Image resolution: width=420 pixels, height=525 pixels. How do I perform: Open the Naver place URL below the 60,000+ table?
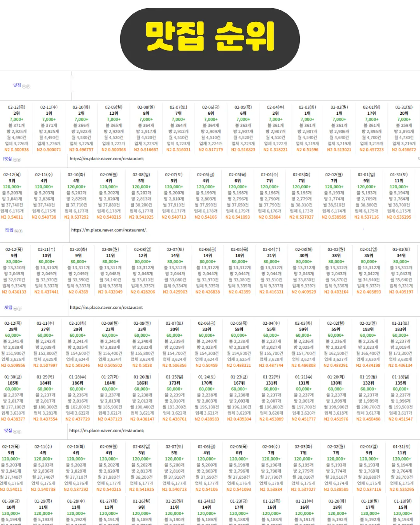(x=107, y=430)
